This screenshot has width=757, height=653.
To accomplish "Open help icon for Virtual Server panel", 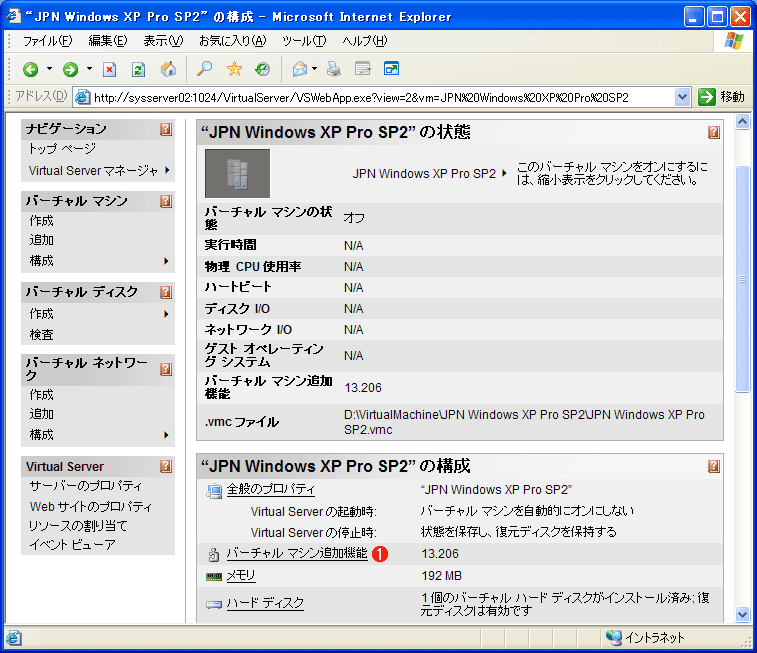I will 166,467.
